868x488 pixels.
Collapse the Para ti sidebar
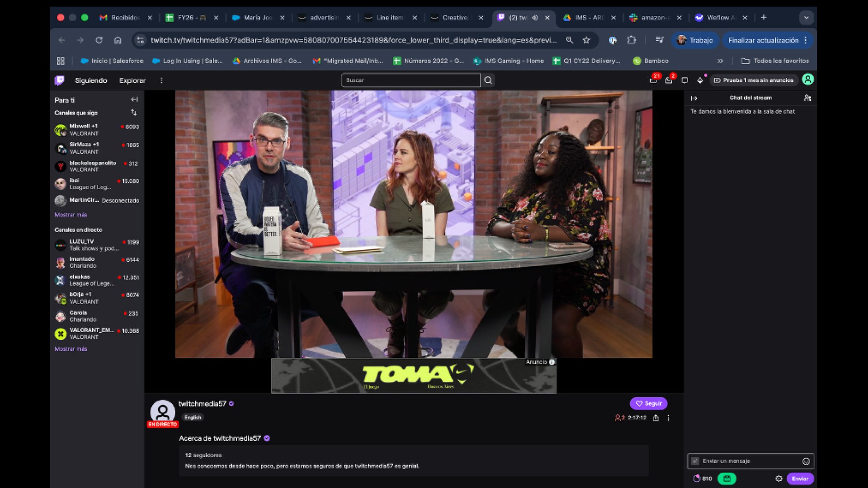click(x=134, y=99)
